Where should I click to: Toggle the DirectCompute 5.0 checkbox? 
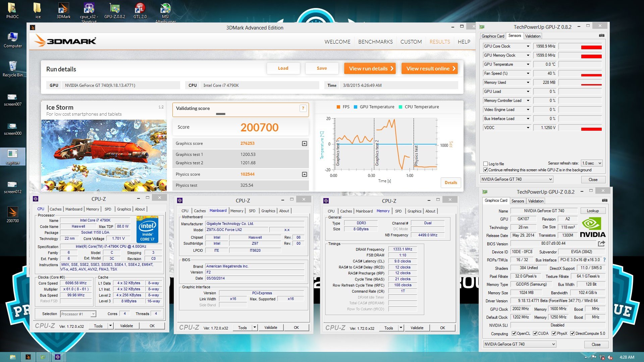click(x=572, y=334)
